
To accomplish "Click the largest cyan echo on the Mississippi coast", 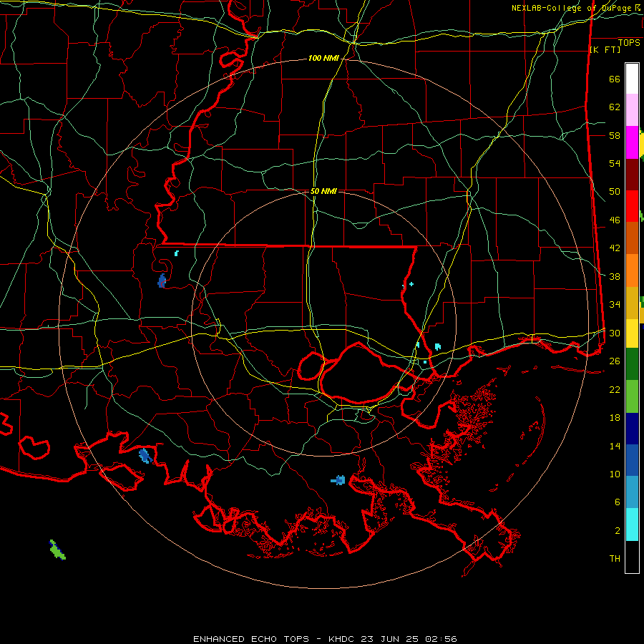I will 438,346.
